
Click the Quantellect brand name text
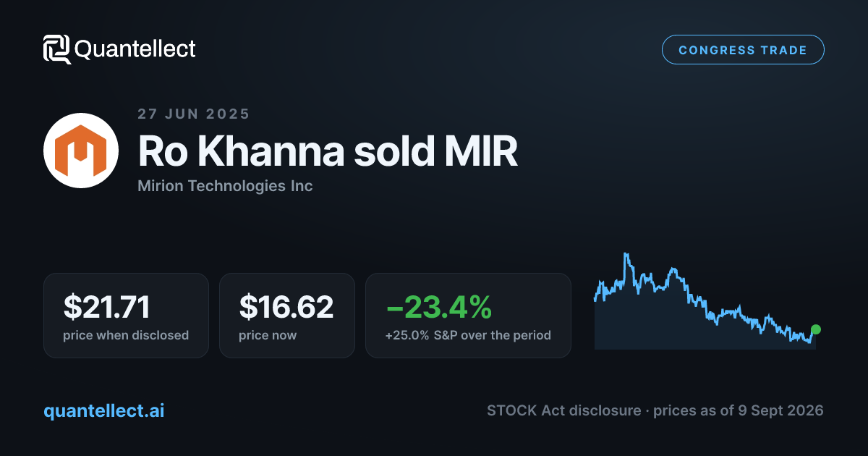(x=135, y=49)
